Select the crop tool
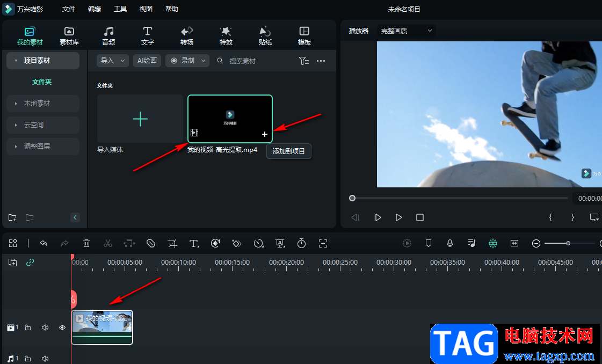Viewport: 602px width, 364px height. (172, 243)
